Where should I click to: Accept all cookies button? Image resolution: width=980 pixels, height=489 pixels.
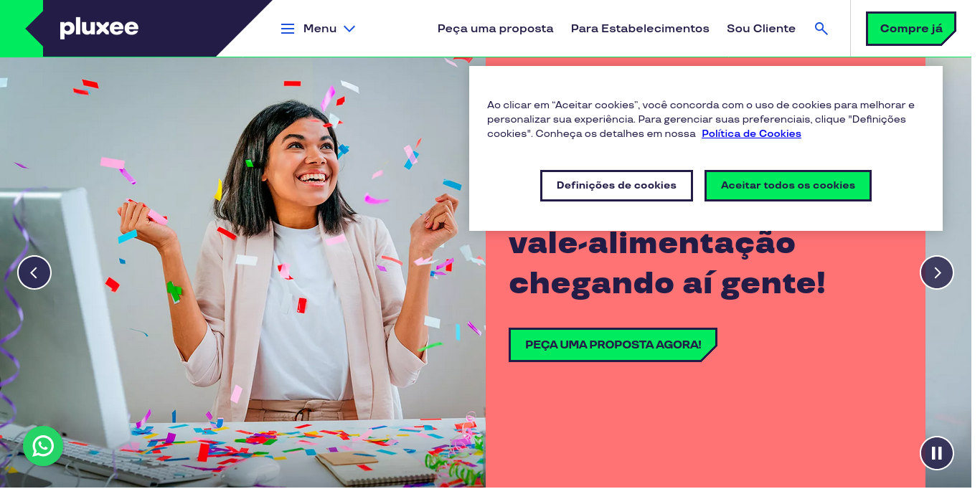(x=788, y=186)
